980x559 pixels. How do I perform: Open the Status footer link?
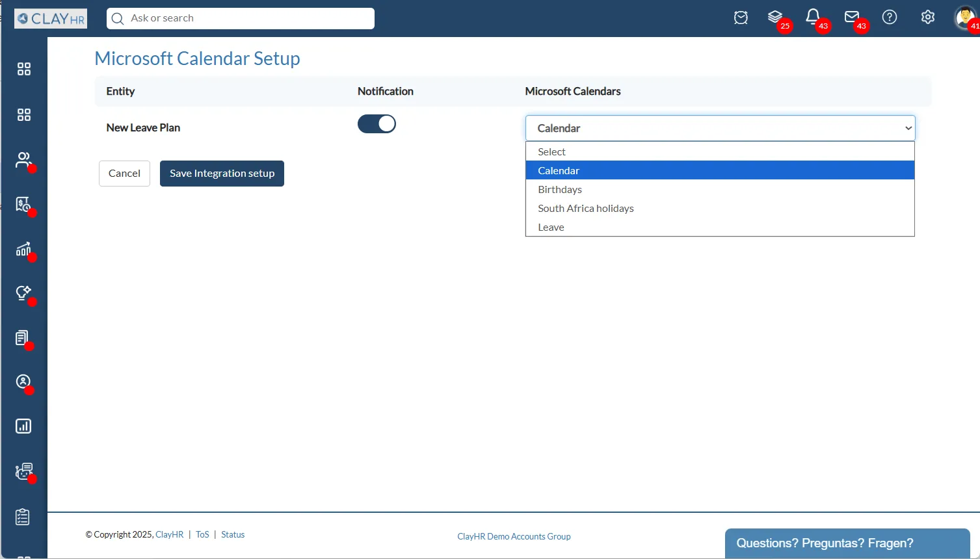tap(233, 534)
